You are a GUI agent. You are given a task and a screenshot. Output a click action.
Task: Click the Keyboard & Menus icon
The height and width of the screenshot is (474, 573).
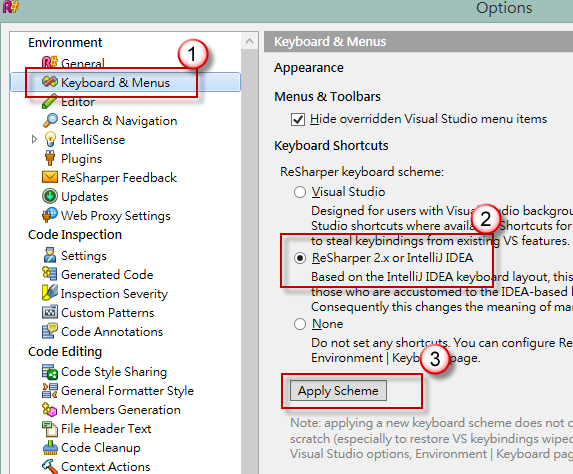50,82
